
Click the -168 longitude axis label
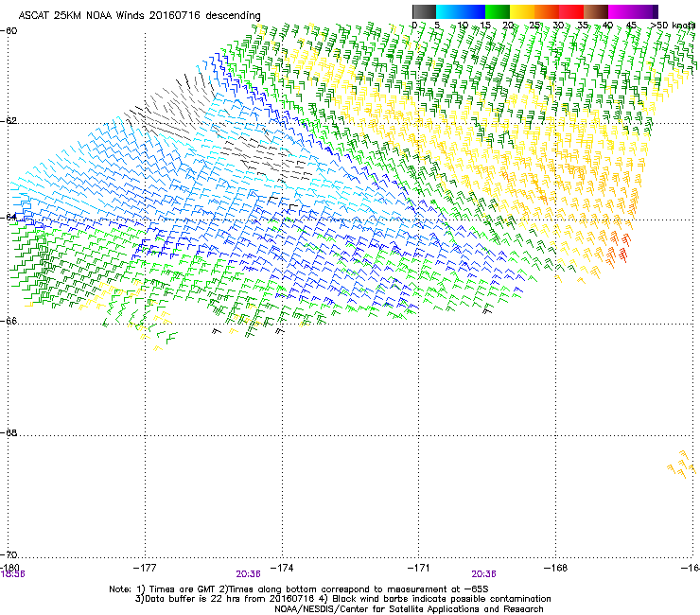pos(556,568)
